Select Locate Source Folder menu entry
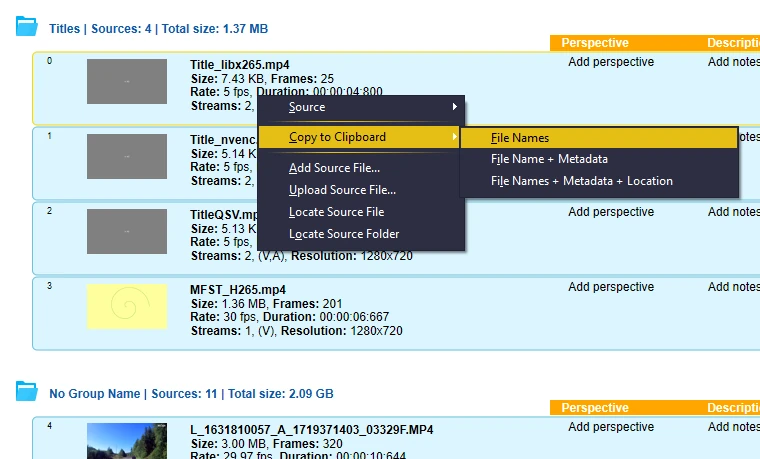Image resolution: width=760 pixels, height=459 pixels. pos(344,234)
